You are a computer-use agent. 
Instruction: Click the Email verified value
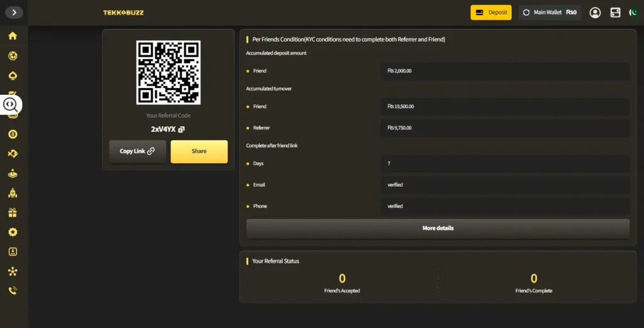pyautogui.click(x=395, y=185)
